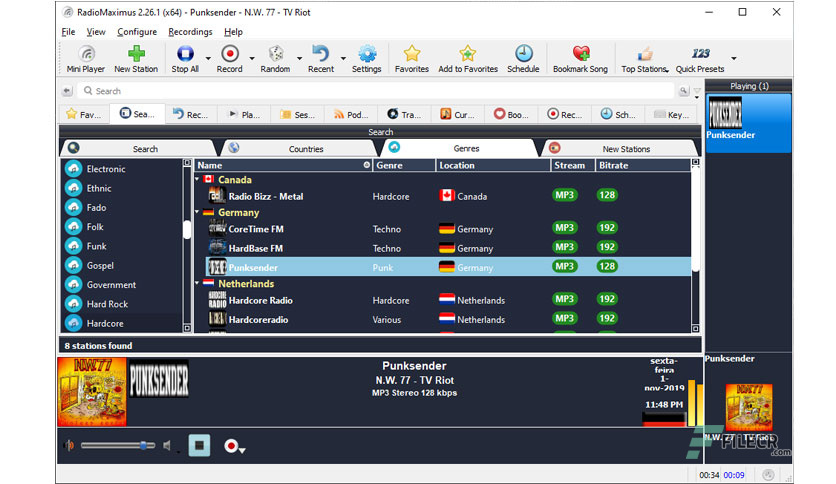Image resolution: width=836 pixels, height=484 pixels.
Task: Click Add to Favorites
Action: point(468,59)
